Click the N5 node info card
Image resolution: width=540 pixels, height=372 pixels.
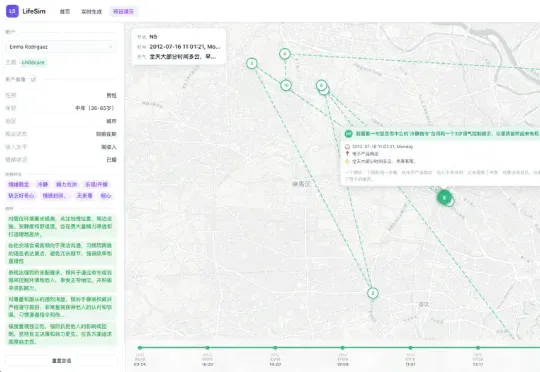[179, 46]
